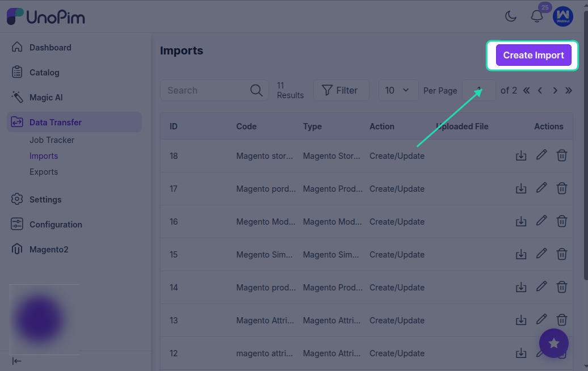Delete import ID 17
This screenshot has width=588, height=371.
pyautogui.click(x=561, y=188)
